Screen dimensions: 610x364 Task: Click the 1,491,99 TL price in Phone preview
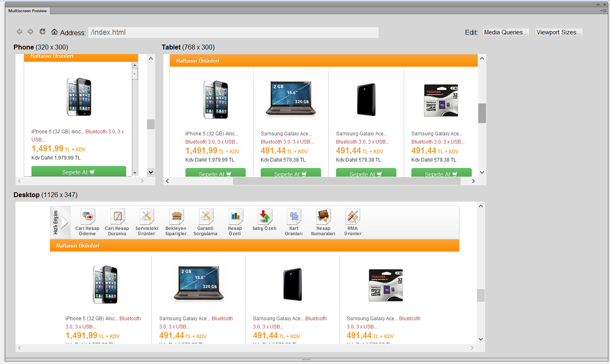[59, 149]
